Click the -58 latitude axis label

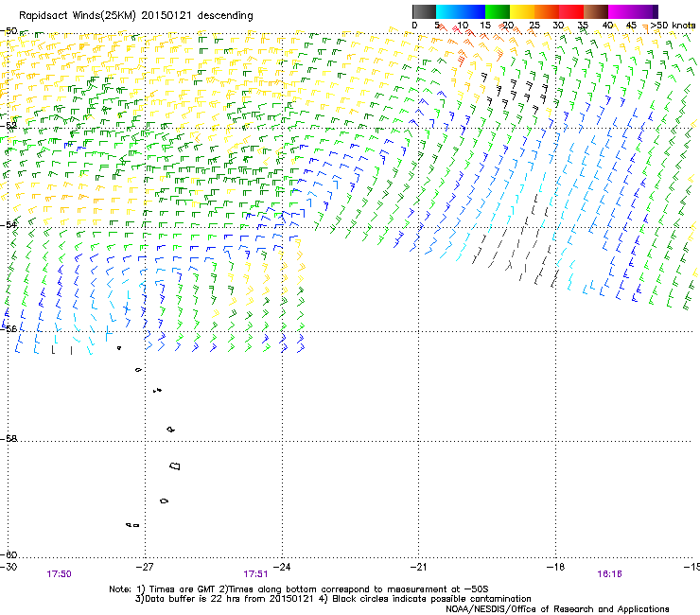(x=9, y=439)
